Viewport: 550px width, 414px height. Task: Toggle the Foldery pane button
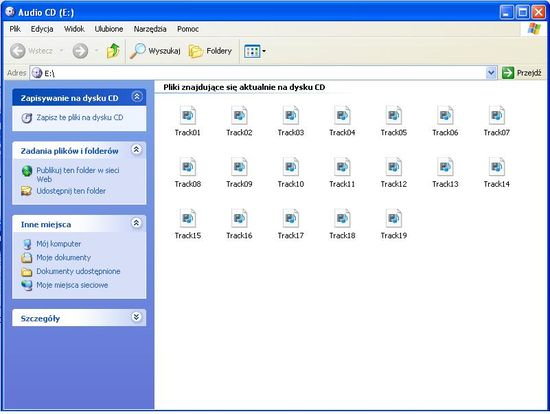[210, 51]
